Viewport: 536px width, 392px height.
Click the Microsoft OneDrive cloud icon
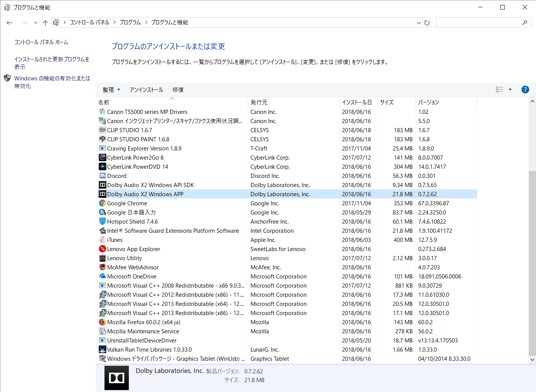[x=102, y=276]
